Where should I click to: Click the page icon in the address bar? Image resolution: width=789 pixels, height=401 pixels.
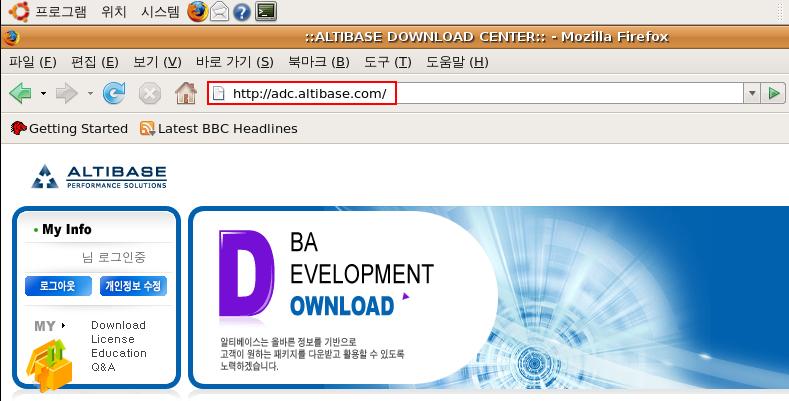click(x=218, y=94)
